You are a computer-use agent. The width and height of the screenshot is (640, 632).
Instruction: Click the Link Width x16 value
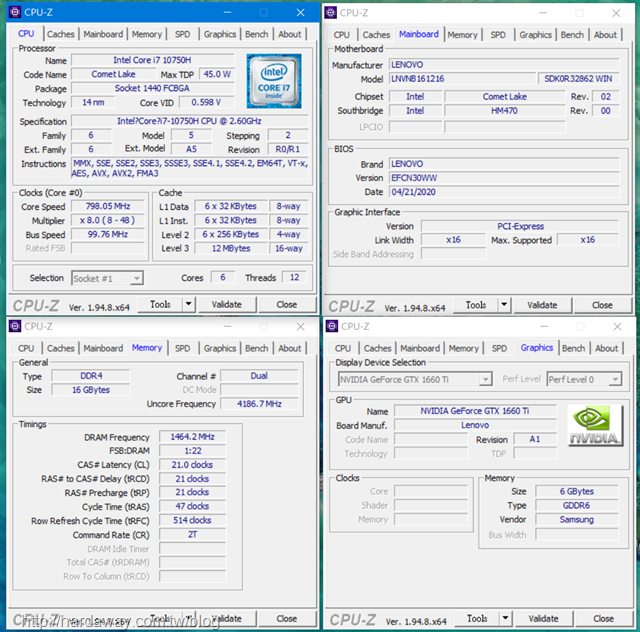tap(453, 240)
